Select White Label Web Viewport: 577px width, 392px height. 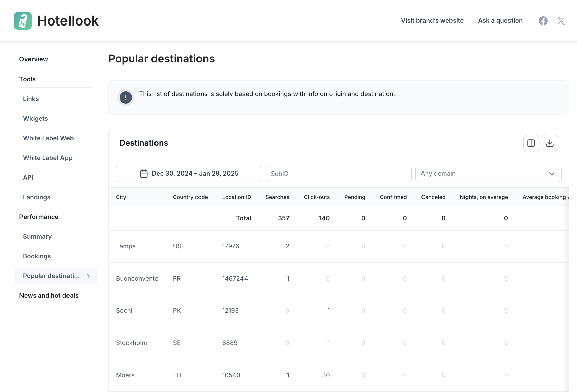(48, 138)
